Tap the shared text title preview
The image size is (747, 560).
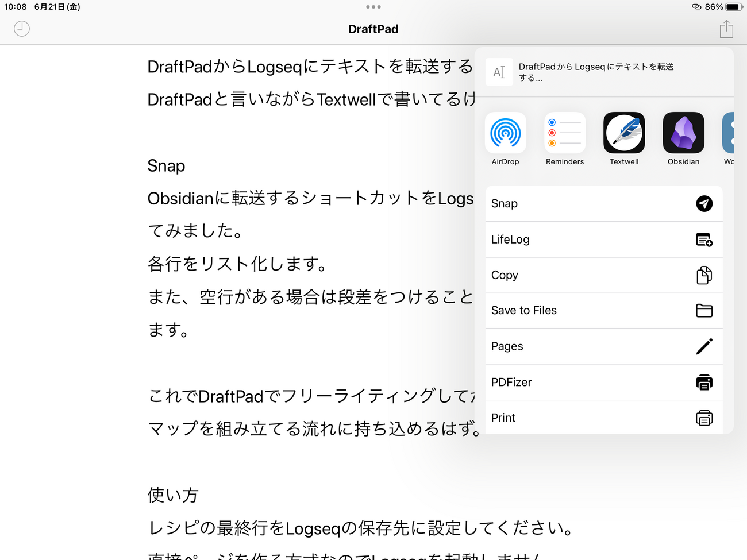(x=596, y=72)
